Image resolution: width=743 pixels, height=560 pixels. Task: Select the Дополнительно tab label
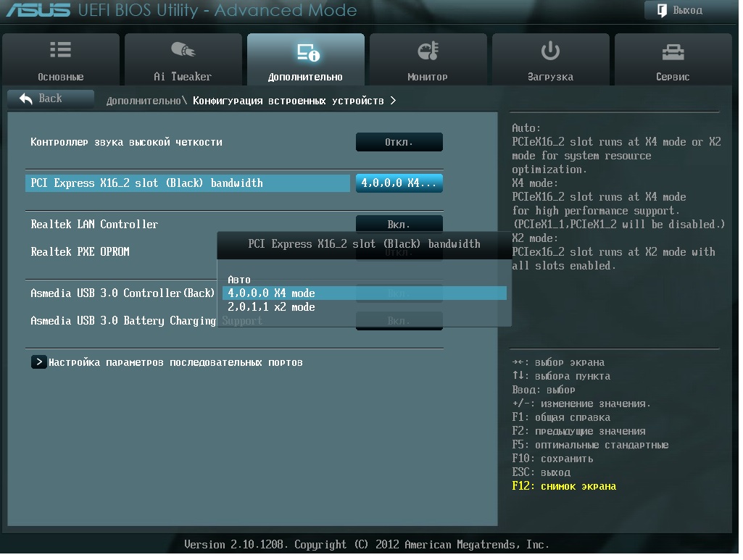click(x=305, y=77)
